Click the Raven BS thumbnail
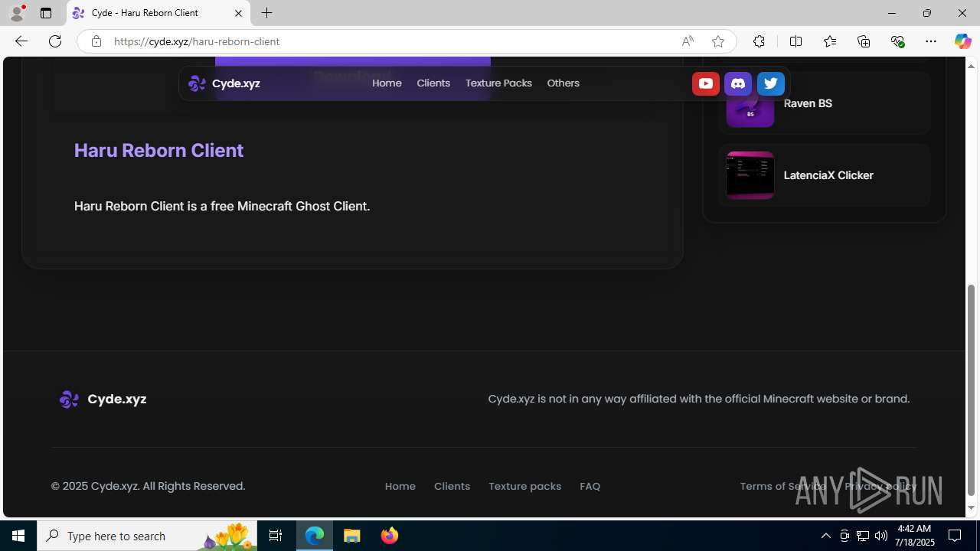Screen dimensions: 980x551 click(x=750, y=103)
